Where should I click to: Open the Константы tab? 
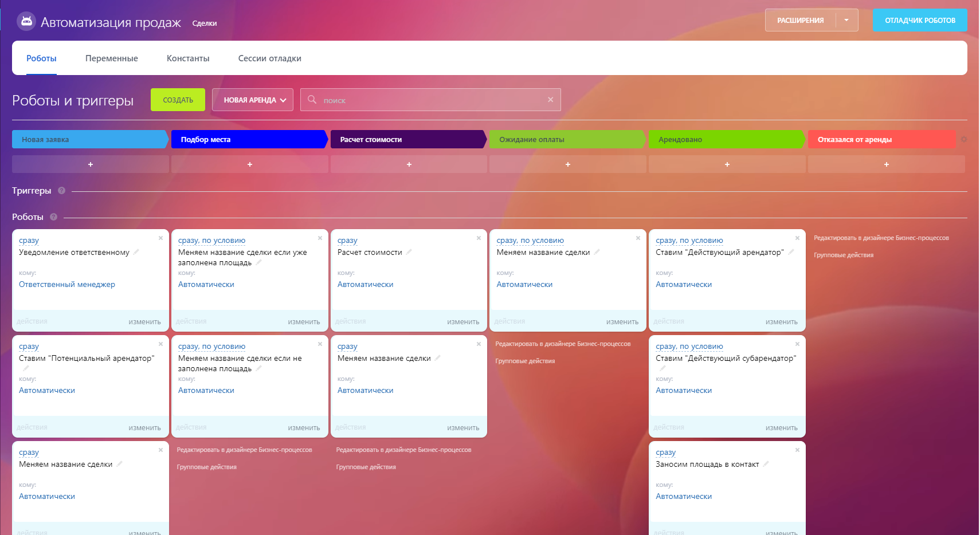pos(188,58)
